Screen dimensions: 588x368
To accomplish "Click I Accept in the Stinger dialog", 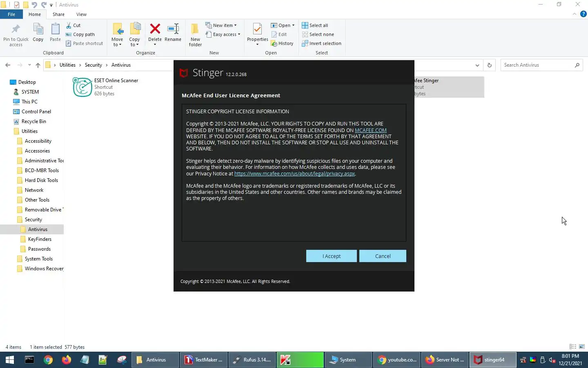I will click(x=332, y=256).
